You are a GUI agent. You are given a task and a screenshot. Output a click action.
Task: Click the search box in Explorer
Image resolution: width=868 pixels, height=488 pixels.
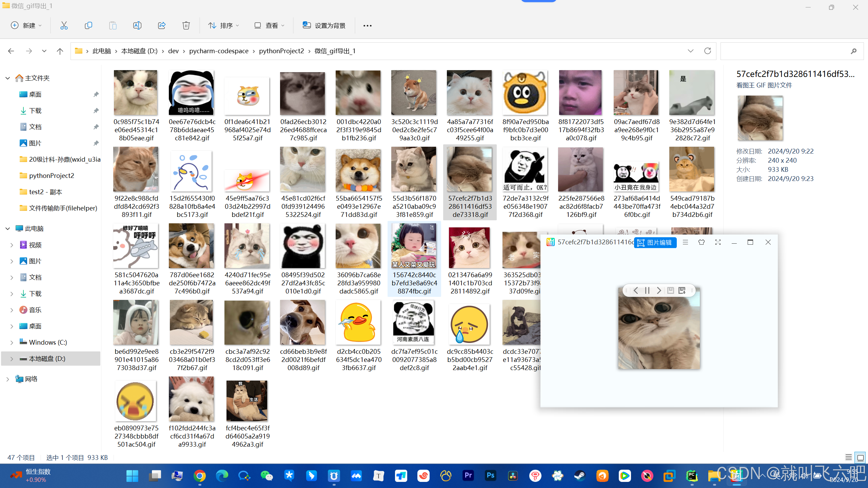pos(783,51)
